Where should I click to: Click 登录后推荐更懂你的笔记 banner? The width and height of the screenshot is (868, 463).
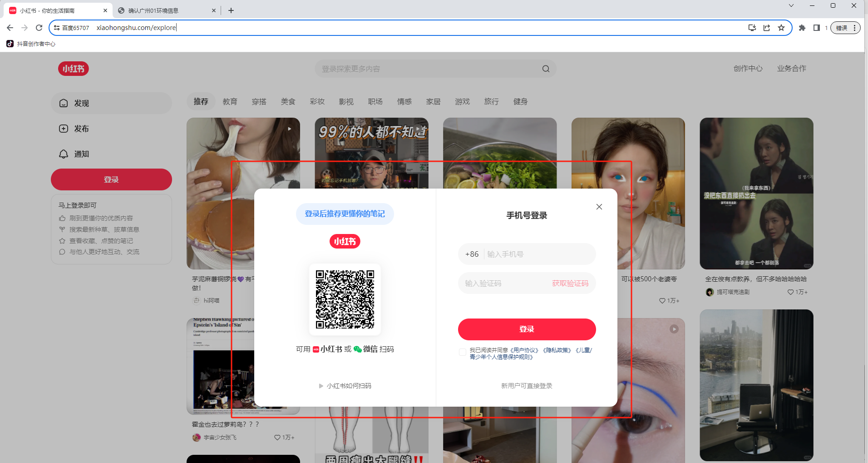(345, 214)
